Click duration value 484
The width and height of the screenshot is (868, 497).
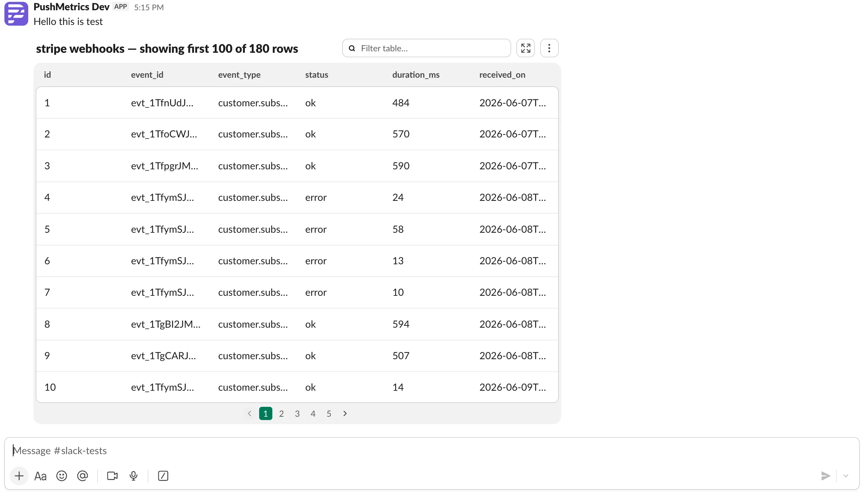click(401, 103)
